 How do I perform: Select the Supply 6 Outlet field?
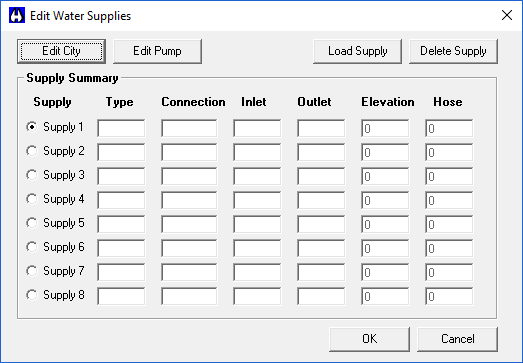coord(321,248)
